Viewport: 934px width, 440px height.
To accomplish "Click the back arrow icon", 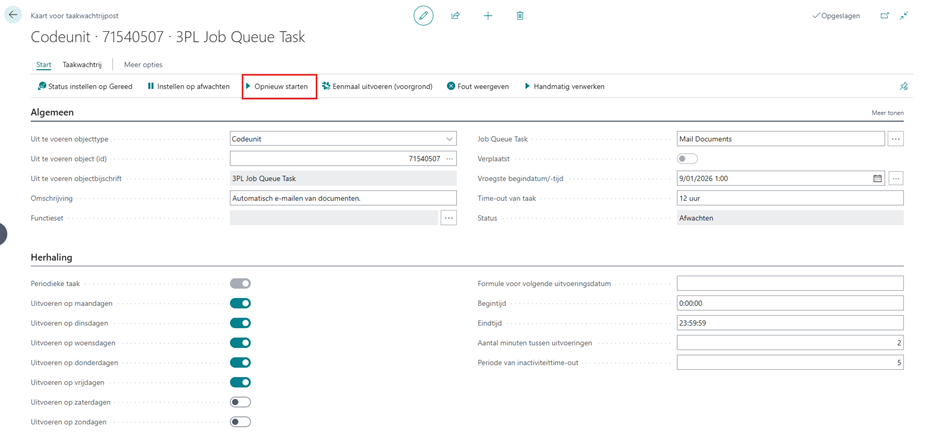I will click(13, 16).
